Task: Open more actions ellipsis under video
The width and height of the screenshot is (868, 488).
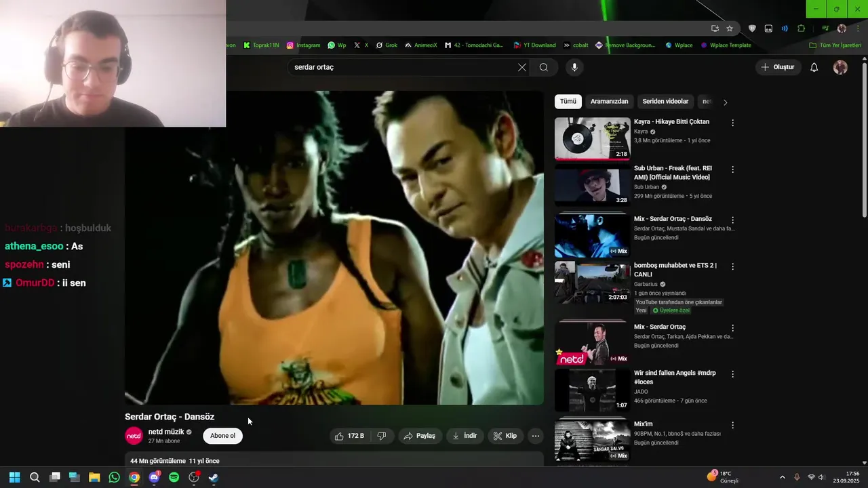Action: (536, 436)
